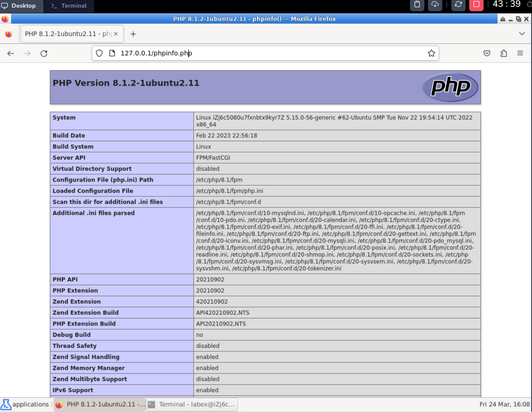532x412 pixels.
Task: Bookmark the phpinfo page
Action: 432,53
